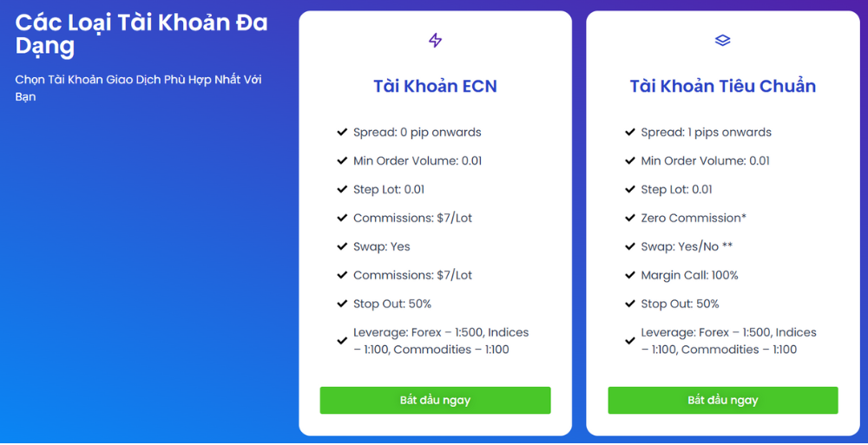Click the checkmark by ECN card's Leverage line
This screenshot has width=868, height=445.
(x=342, y=341)
